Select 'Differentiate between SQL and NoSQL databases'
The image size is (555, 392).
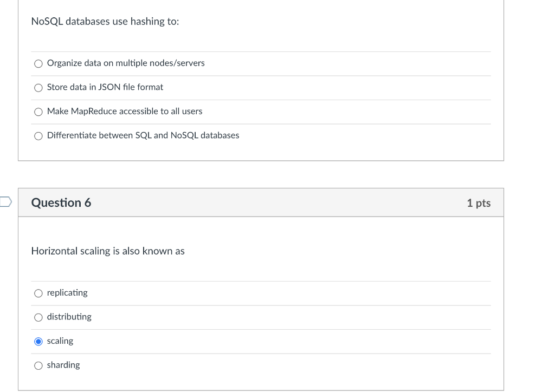(x=38, y=136)
